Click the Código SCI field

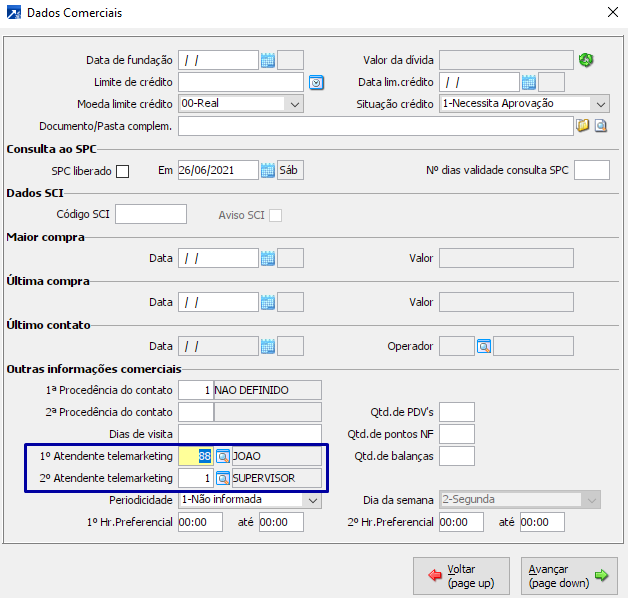coord(151,214)
